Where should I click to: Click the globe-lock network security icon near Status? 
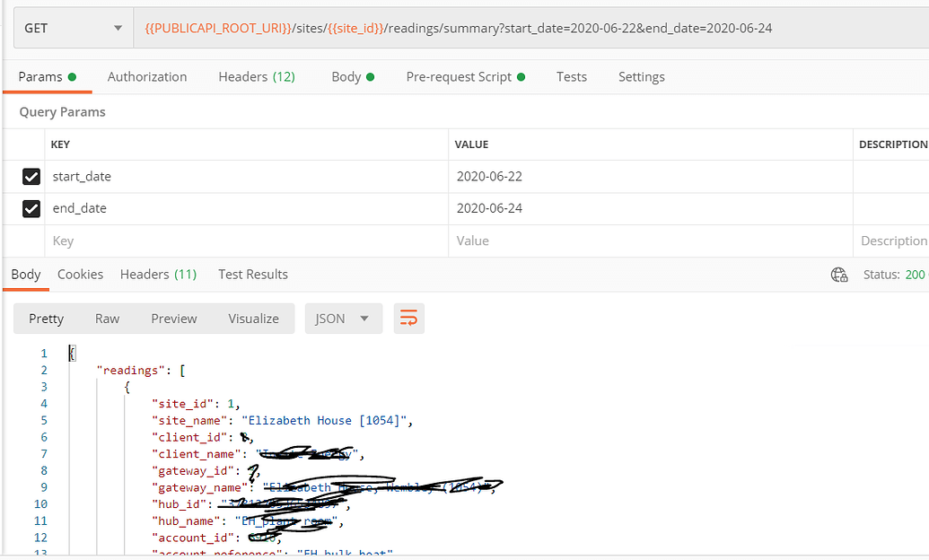[838, 275]
